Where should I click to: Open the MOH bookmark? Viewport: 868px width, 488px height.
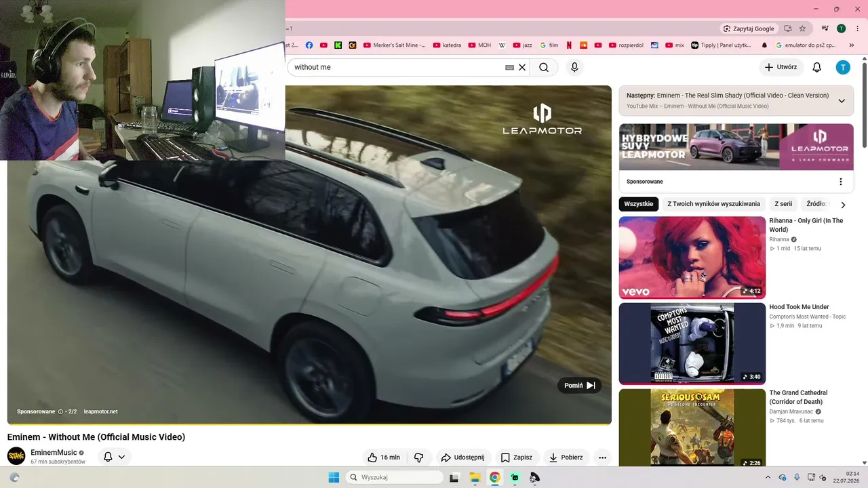point(479,45)
